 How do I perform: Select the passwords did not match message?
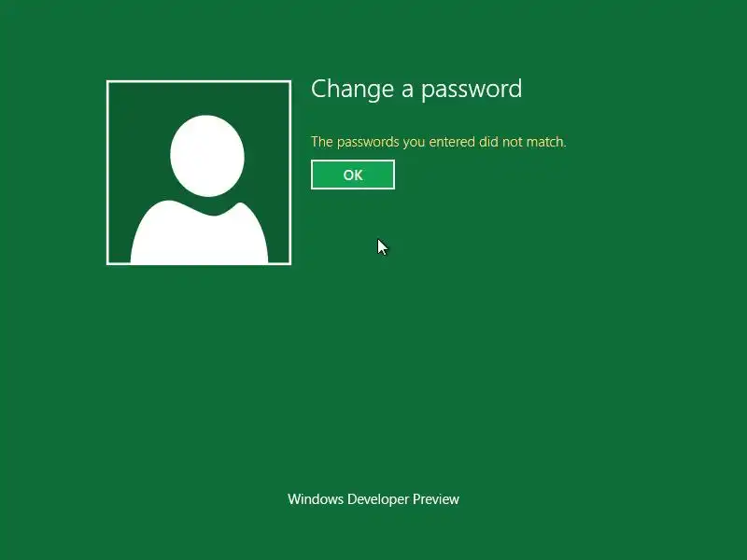point(438,142)
